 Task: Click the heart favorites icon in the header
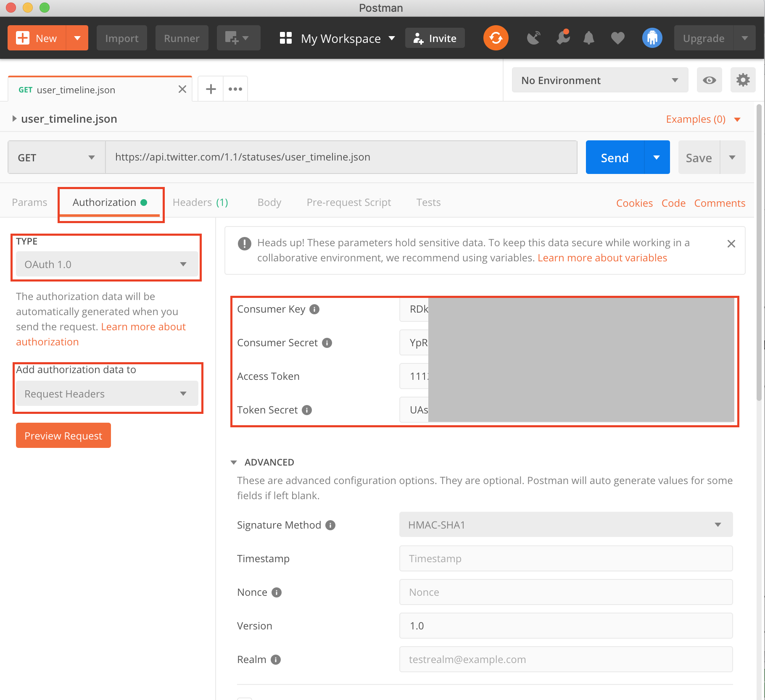coord(617,38)
